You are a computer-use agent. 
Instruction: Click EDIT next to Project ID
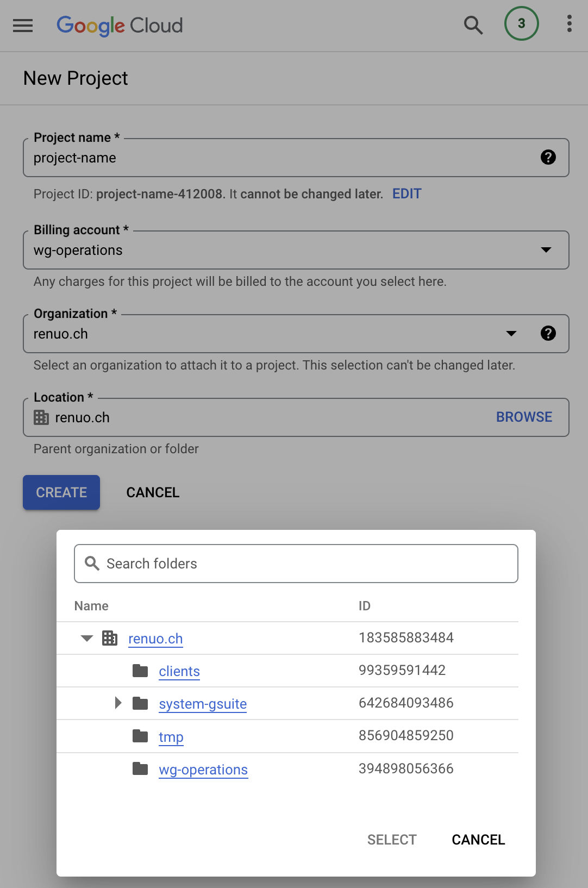click(407, 194)
